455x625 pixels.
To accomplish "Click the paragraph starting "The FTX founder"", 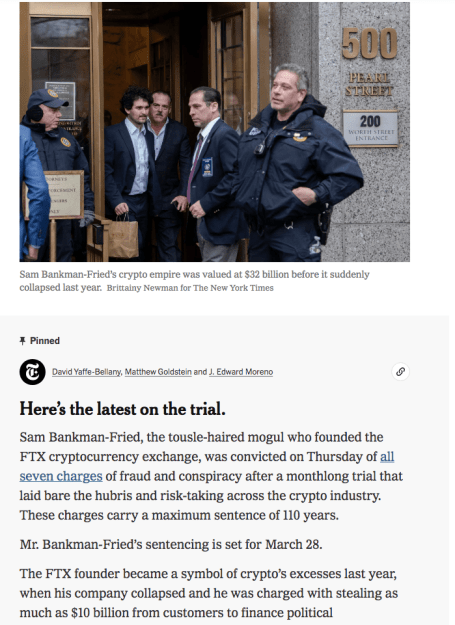I will tap(209, 593).
